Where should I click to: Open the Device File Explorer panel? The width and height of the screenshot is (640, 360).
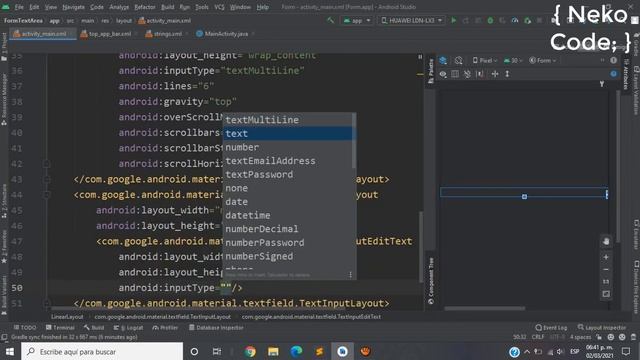[636, 288]
